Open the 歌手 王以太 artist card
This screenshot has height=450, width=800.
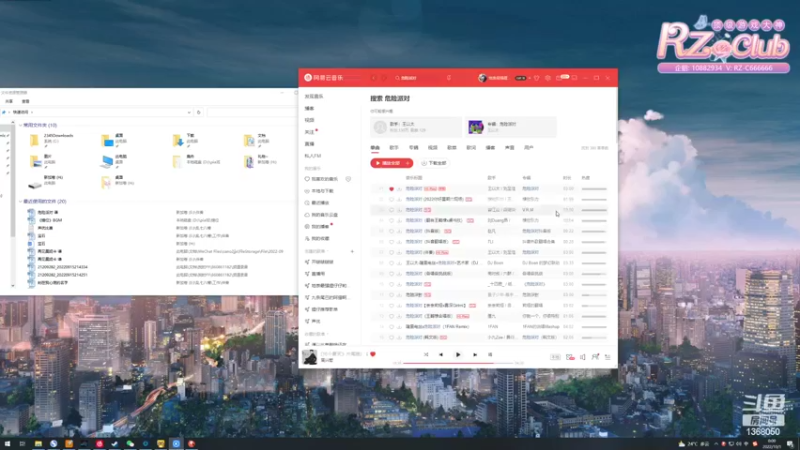416,127
